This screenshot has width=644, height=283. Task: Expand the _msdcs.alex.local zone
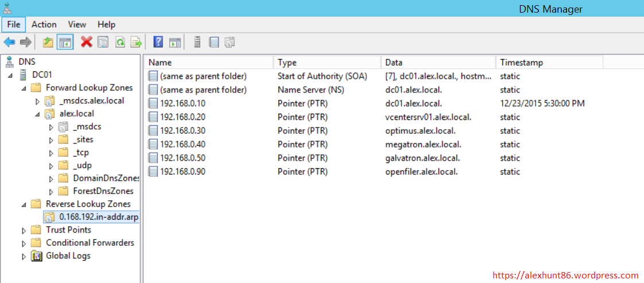38,101
